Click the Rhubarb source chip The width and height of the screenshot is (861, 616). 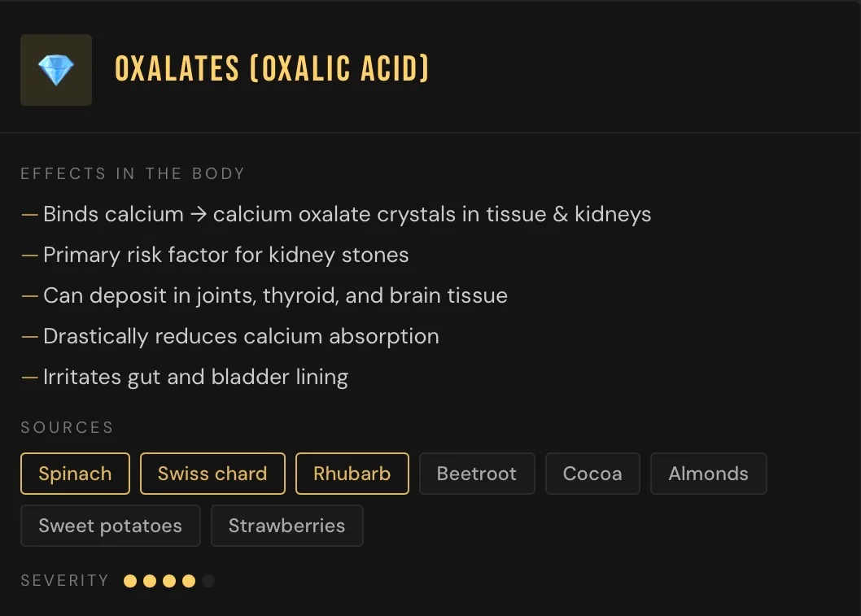[x=352, y=474]
